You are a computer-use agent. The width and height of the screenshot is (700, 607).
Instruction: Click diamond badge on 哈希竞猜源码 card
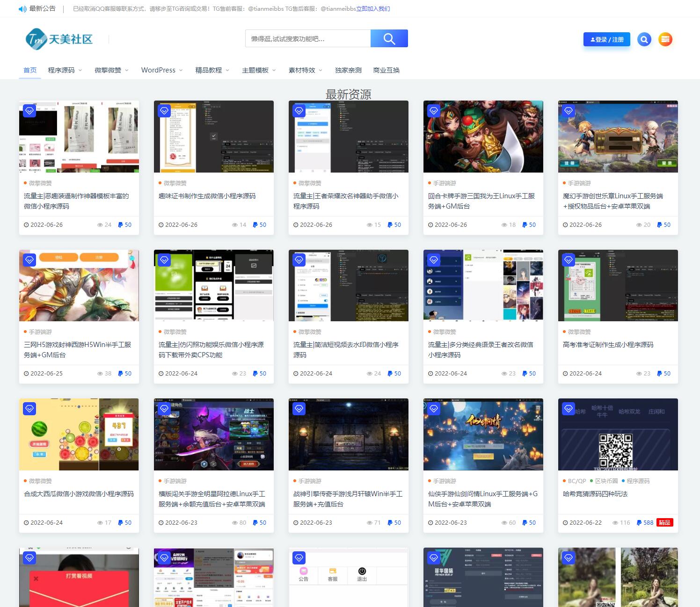(569, 409)
